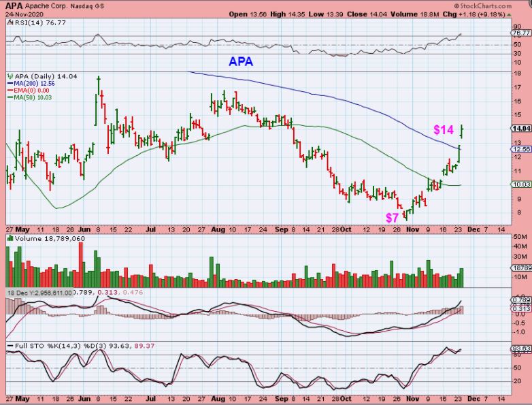
Task: Click the RSI(14) 76.77 legend text
Action: [40, 22]
